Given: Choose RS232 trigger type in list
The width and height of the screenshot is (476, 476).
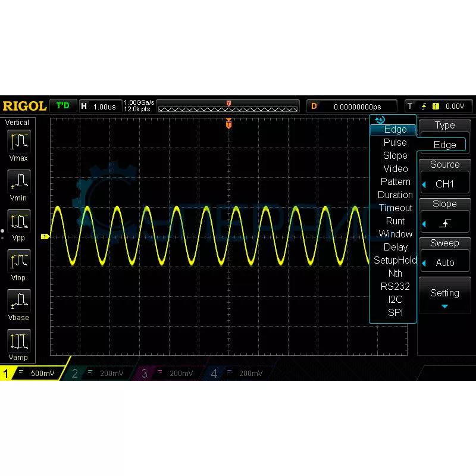Looking at the screenshot, I should [395, 286].
